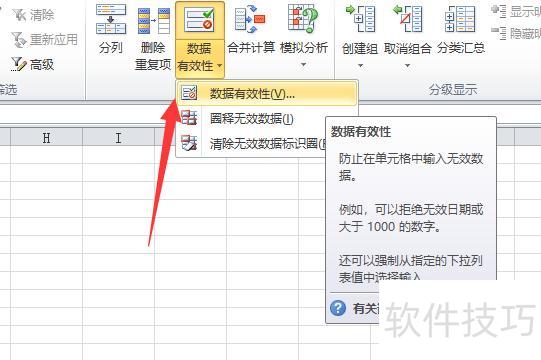Image resolution: width=541 pixels, height=360 pixels.
Task: Expand the 创建组 dropdown arrow
Action: point(361,65)
